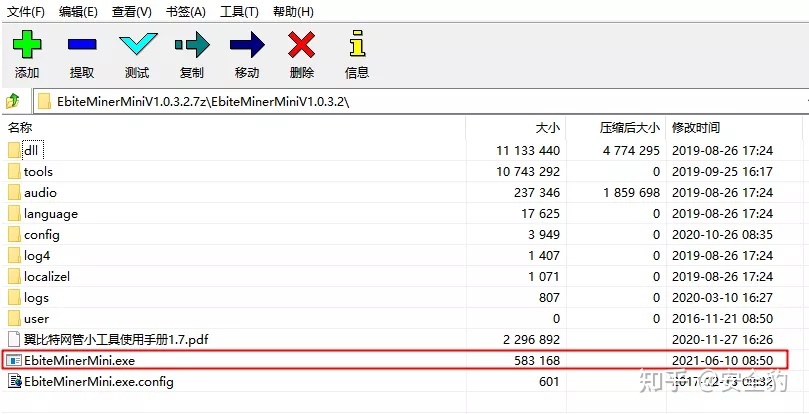This screenshot has height=414, width=809.
Task: Click date 2020-10-26 08:35
Action: click(722, 235)
